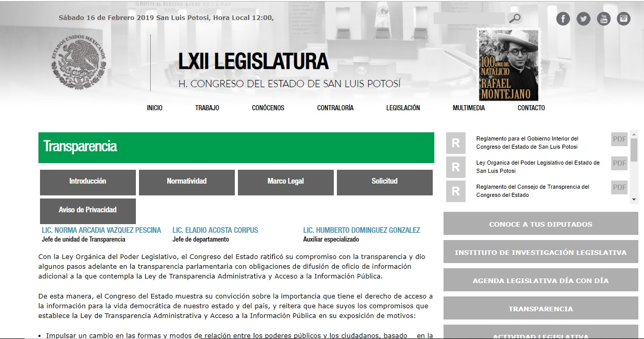Click inside the search text field
This screenshot has height=339, width=644.
pos(469,18)
